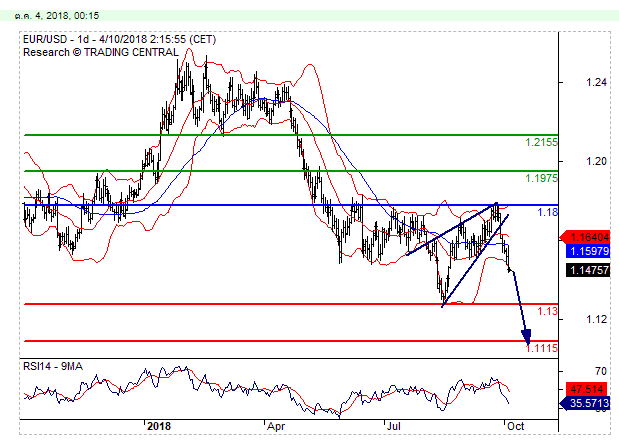
Task: Select the chart title 'EUR/USD - 1d - 4/10/2018 2:15:55 (CET)'
Action: point(120,39)
